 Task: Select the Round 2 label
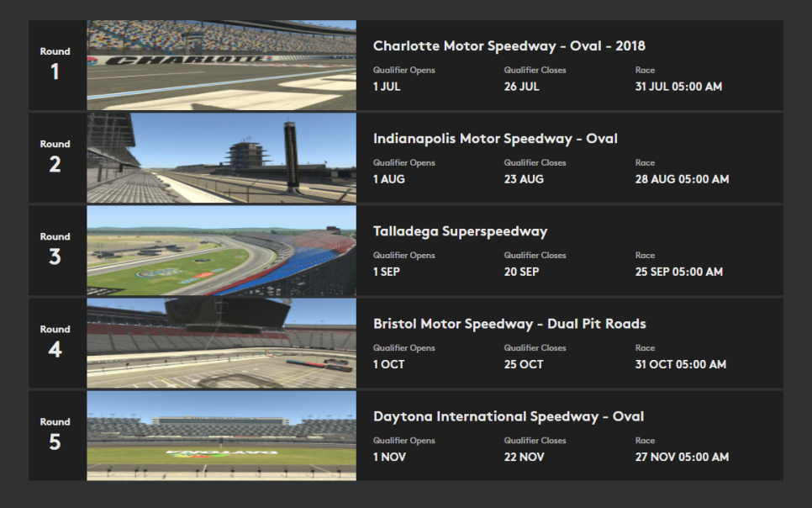(55, 156)
